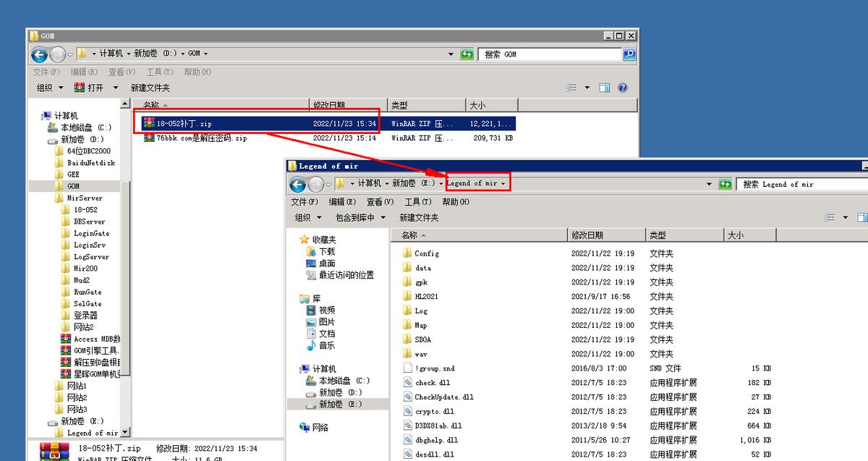
Task: Open 网络 in Legend of mir sidebar
Action: coord(314,428)
